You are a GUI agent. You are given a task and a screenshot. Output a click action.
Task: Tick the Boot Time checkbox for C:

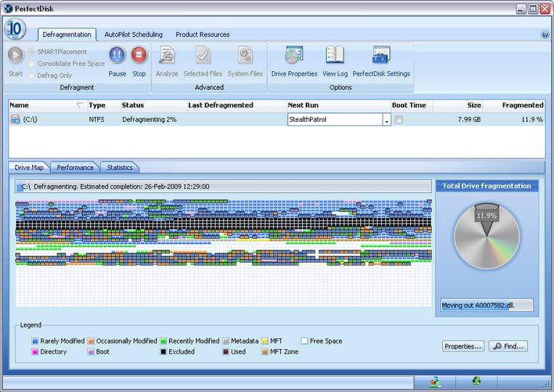pos(398,120)
